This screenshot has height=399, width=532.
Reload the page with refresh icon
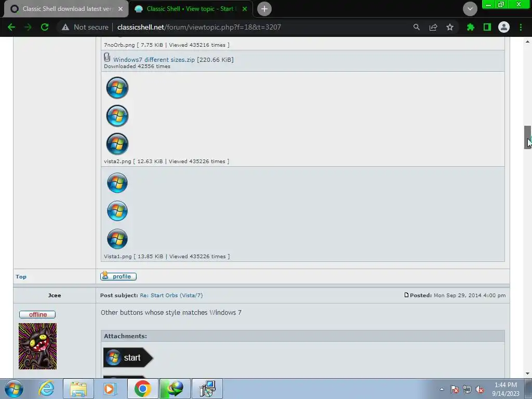pos(45,27)
